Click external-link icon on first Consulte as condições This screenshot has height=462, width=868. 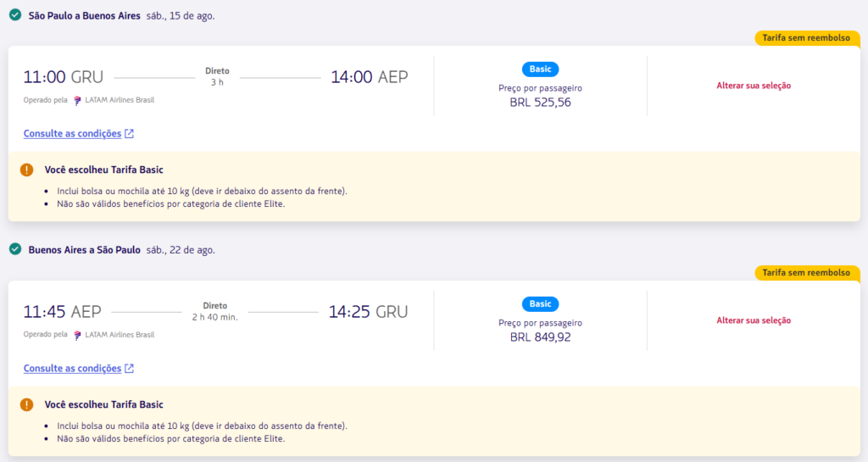coord(129,133)
